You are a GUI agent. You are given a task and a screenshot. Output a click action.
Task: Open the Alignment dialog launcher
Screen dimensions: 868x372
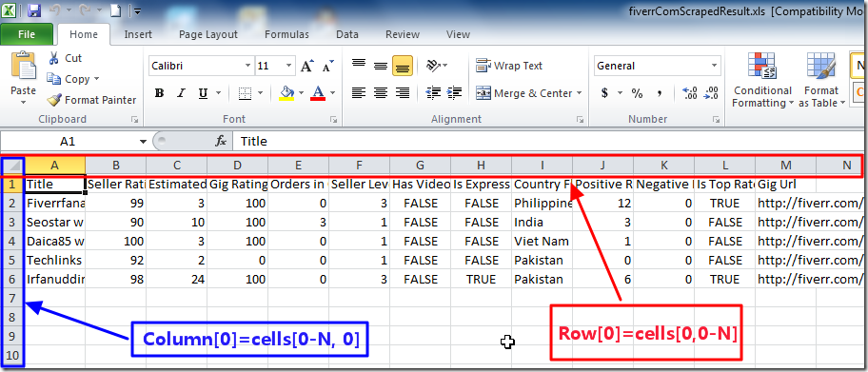click(581, 119)
